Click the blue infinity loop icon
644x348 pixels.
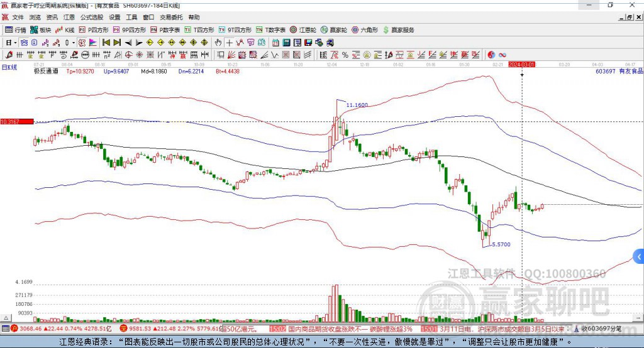coord(502,55)
